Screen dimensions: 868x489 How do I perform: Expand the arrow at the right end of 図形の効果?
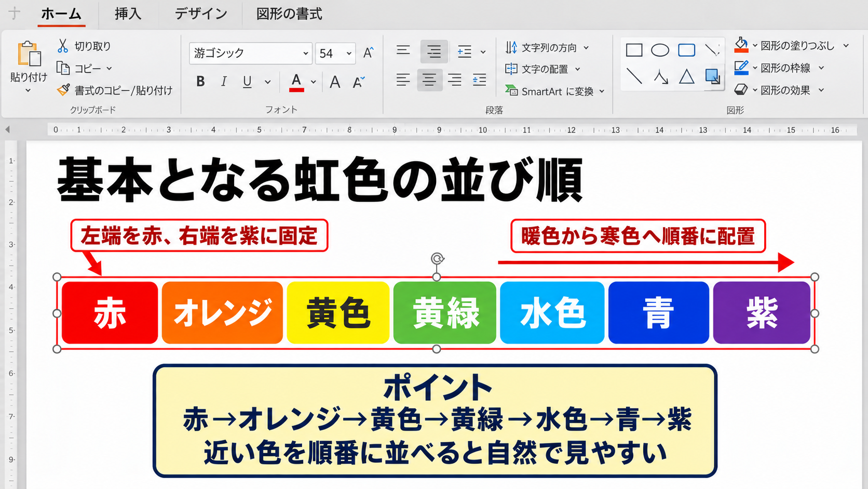[821, 90]
